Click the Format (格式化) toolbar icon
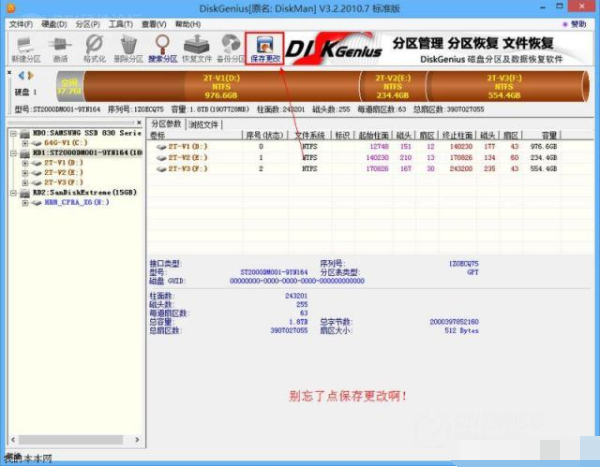This screenshot has width=600, height=467. (x=94, y=49)
